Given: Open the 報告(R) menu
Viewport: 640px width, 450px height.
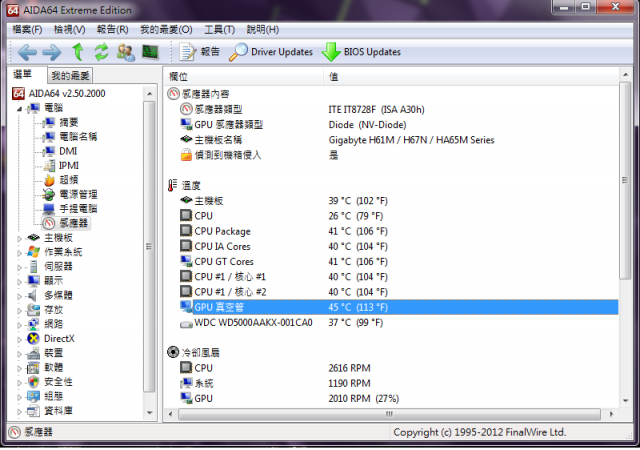Looking at the screenshot, I should (x=113, y=29).
